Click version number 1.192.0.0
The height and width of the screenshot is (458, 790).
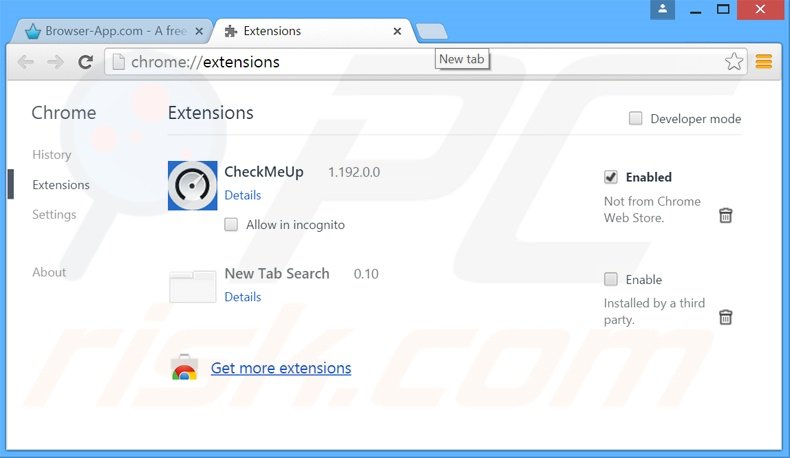pos(354,172)
